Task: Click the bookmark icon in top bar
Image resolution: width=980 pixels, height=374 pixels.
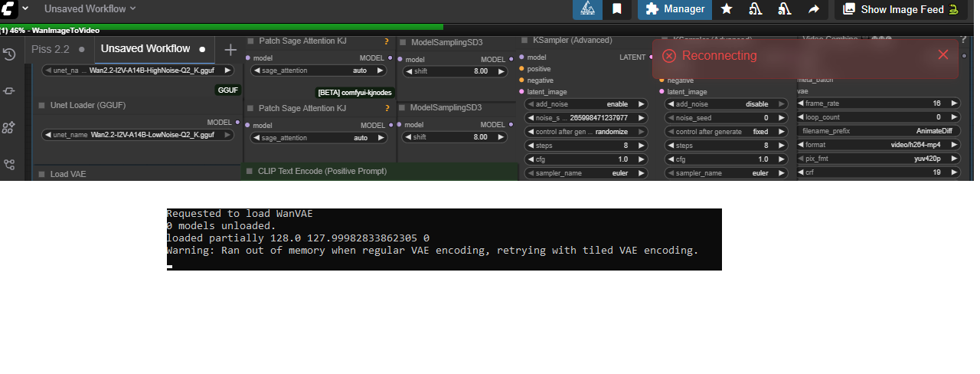Action: pos(616,9)
